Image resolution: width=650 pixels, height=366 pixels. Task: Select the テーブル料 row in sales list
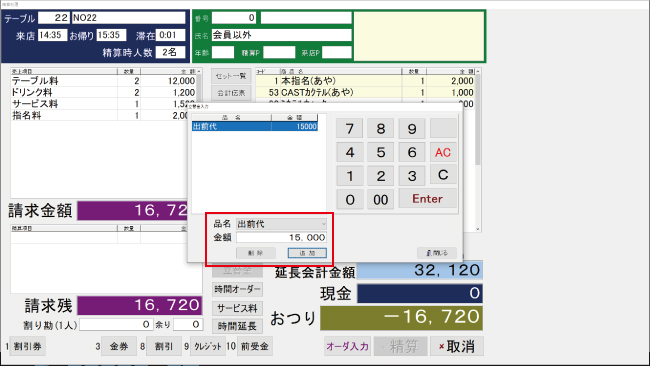click(104, 81)
